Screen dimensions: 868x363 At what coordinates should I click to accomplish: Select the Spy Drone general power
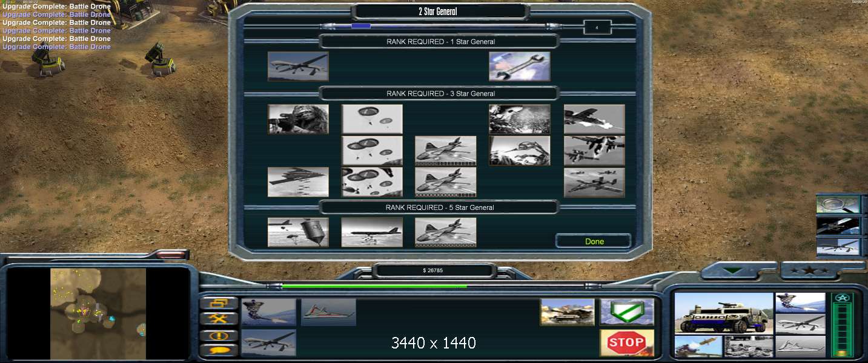tap(298, 66)
